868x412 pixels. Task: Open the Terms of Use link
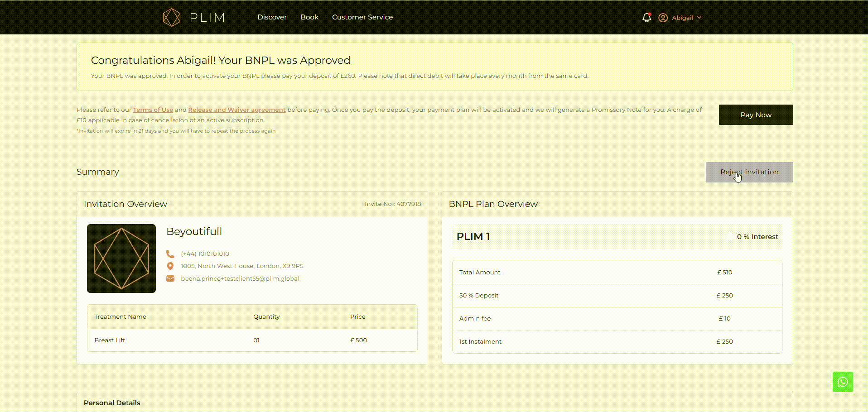[153, 110]
